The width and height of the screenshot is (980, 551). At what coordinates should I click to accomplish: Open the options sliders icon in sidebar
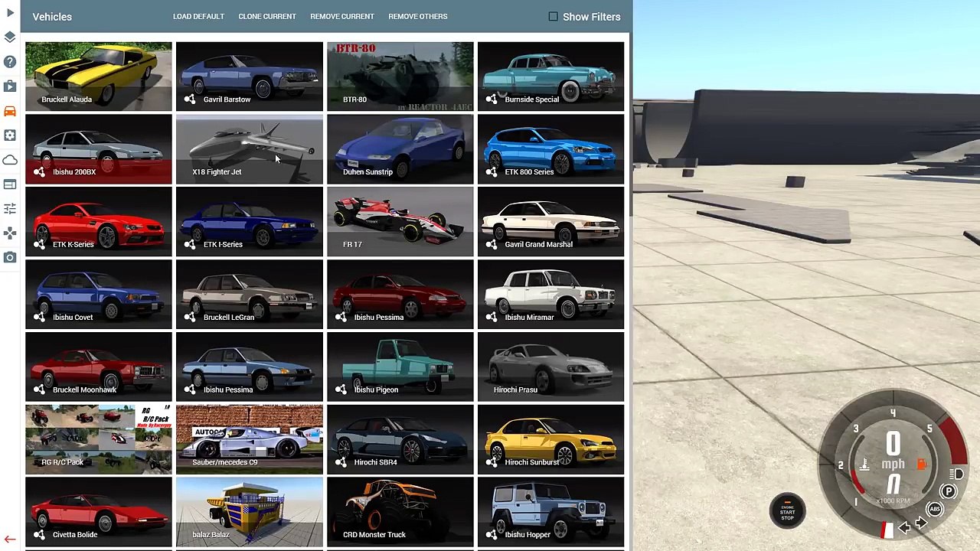tap(10, 208)
